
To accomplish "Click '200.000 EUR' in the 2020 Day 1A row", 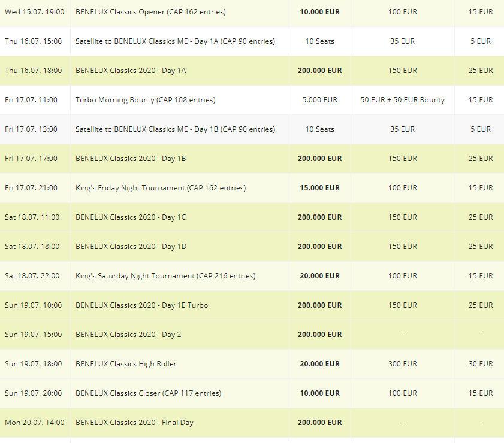I will [319, 71].
